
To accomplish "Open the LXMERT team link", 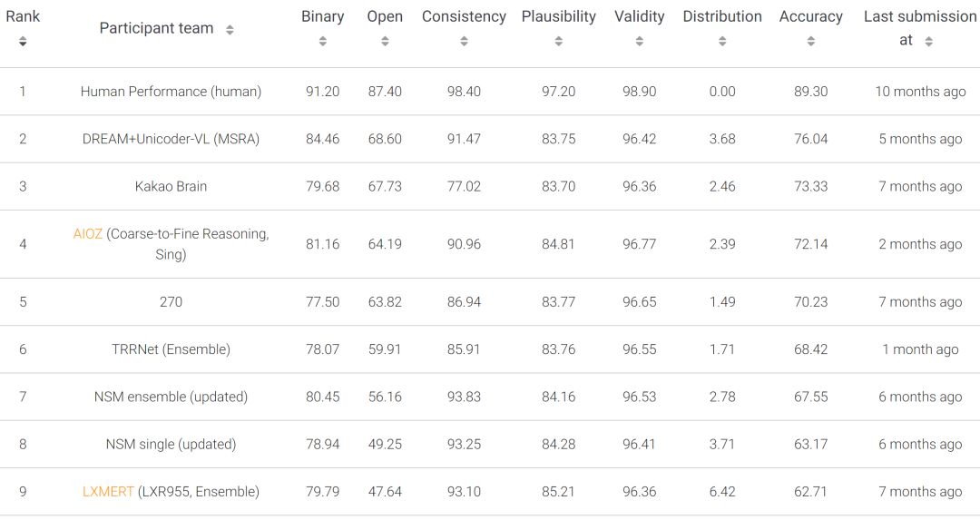I will click(108, 492).
